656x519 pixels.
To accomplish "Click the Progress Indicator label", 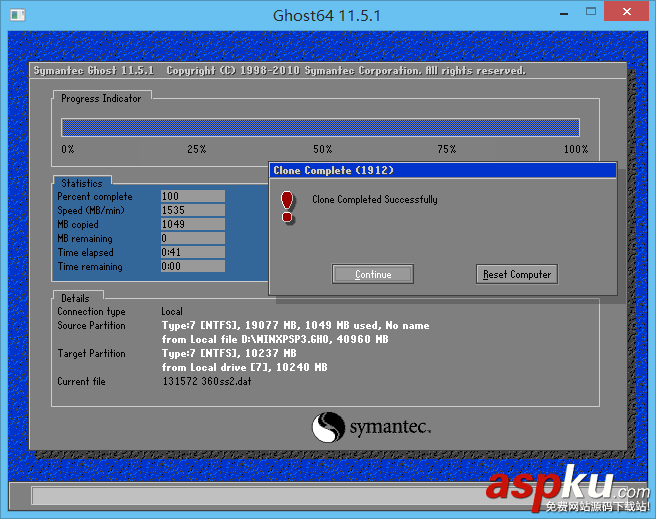I will (x=101, y=98).
